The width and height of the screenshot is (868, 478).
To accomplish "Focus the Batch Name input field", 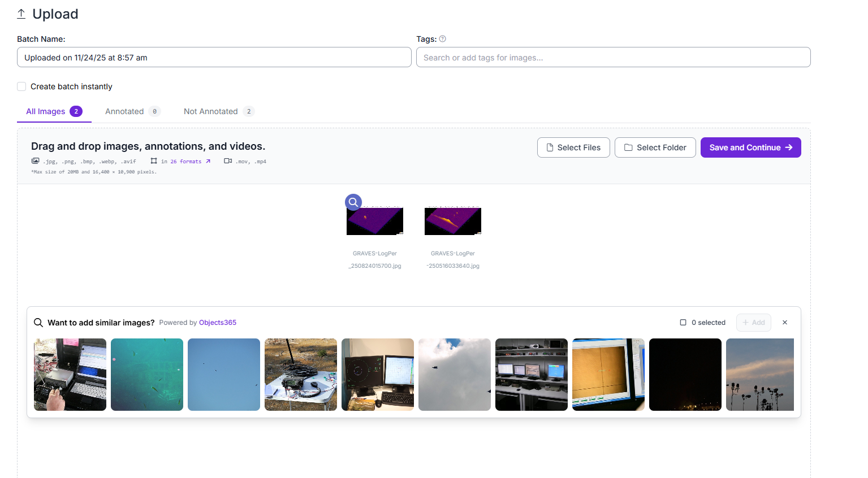I will click(214, 57).
